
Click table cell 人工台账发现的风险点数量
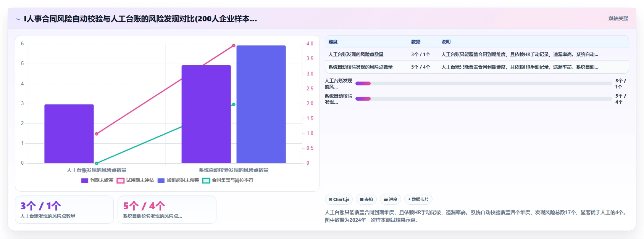[x=356, y=55]
